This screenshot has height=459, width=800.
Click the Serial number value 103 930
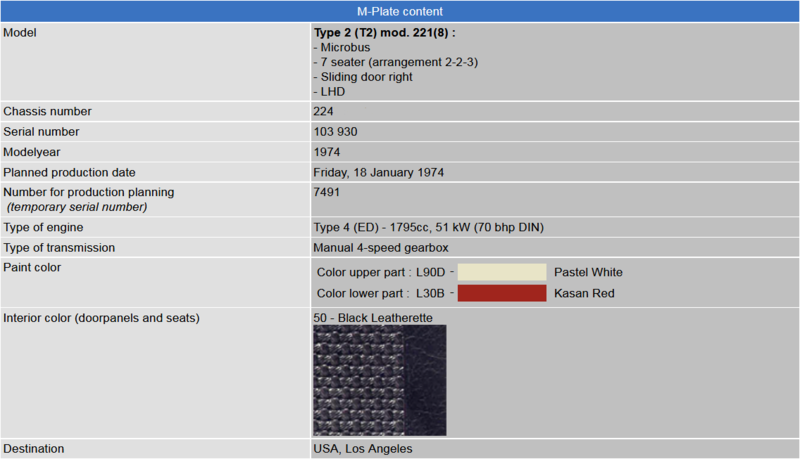[x=336, y=132]
